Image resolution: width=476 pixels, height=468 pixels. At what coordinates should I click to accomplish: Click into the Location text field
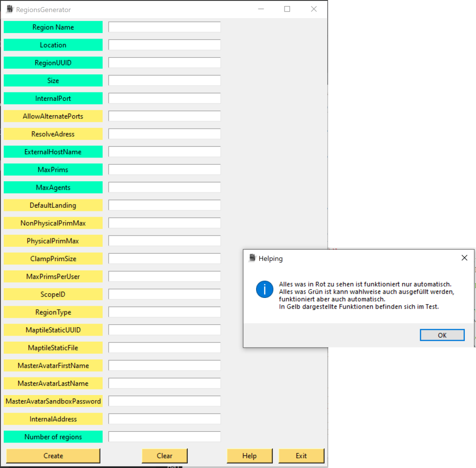165,45
